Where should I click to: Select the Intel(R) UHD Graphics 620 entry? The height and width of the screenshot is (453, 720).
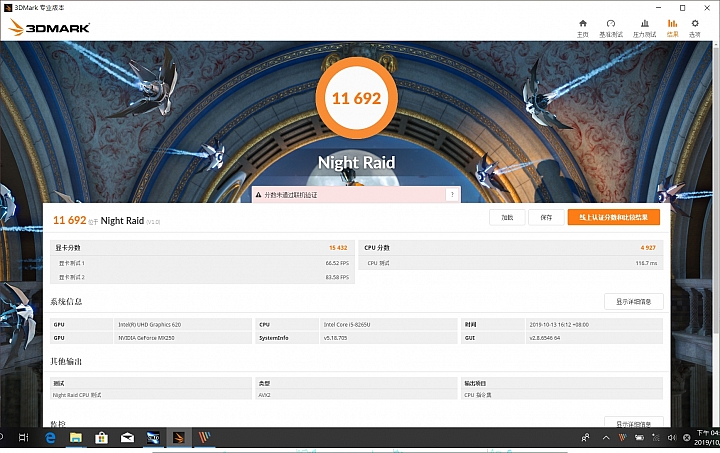(150, 324)
